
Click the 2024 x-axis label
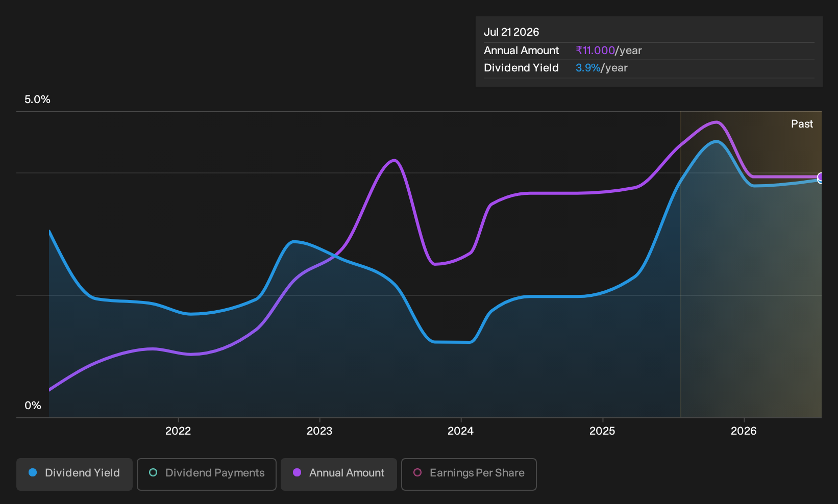click(x=460, y=431)
